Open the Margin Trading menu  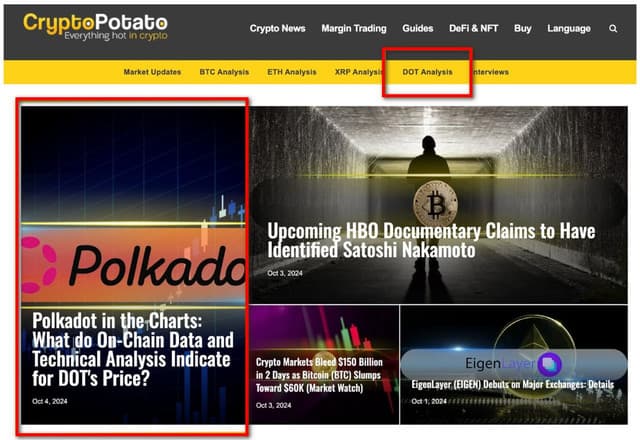[x=354, y=29]
